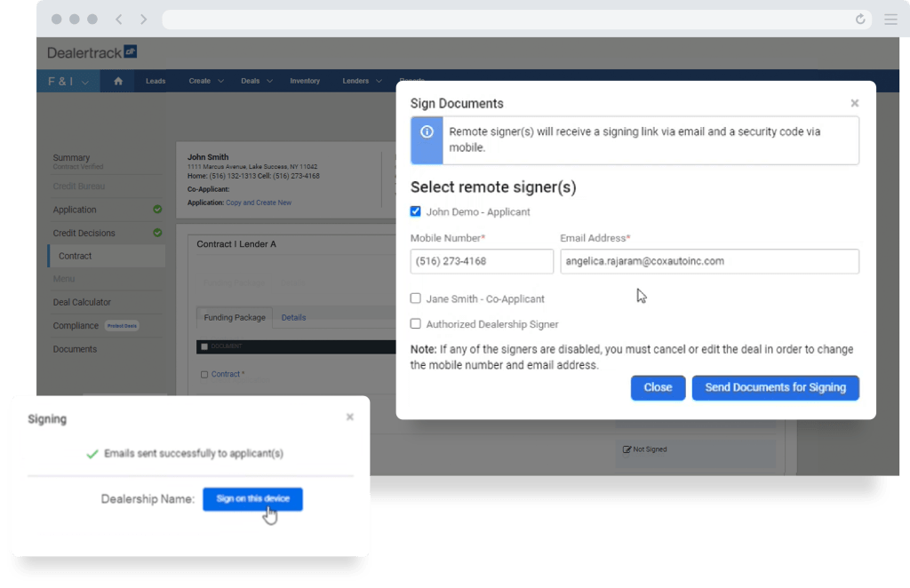Reload the page with the refresh icon
This screenshot has height=588, width=910.
pos(860,20)
